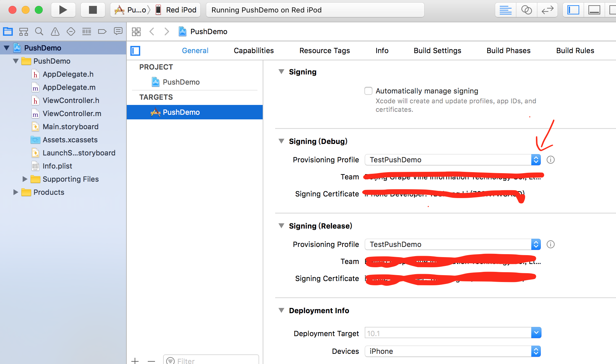Switch to the Build Settings tab
This screenshot has width=616, height=364.
click(x=437, y=51)
